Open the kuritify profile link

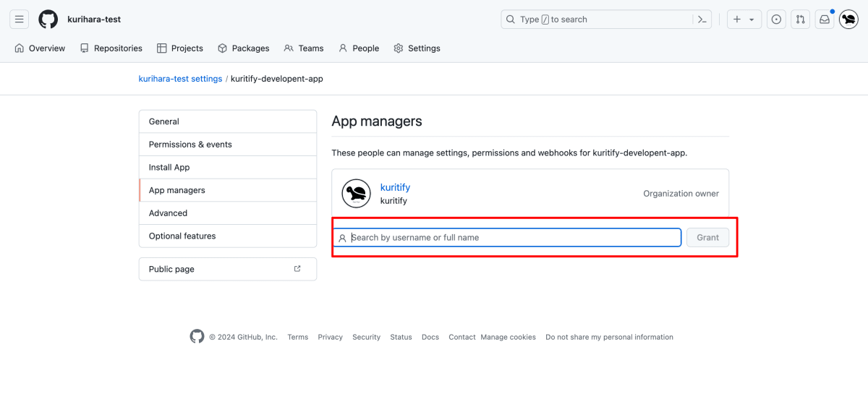pyautogui.click(x=395, y=187)
